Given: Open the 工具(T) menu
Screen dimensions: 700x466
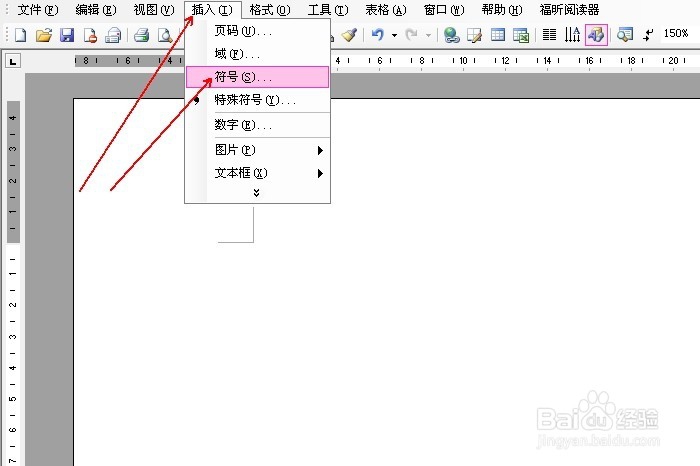Looking at the screenshot, I should coord(328,10).
